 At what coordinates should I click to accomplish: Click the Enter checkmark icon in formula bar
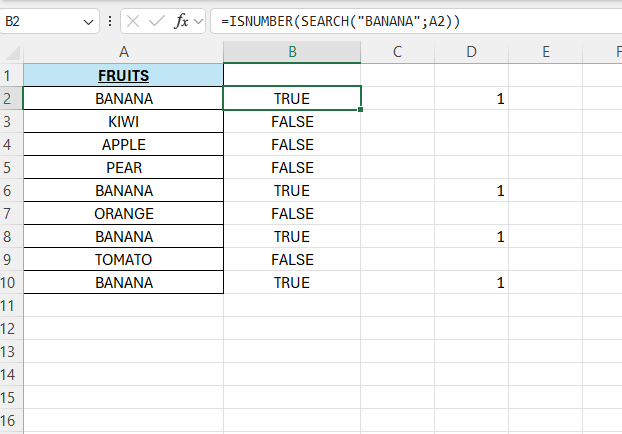156,21
